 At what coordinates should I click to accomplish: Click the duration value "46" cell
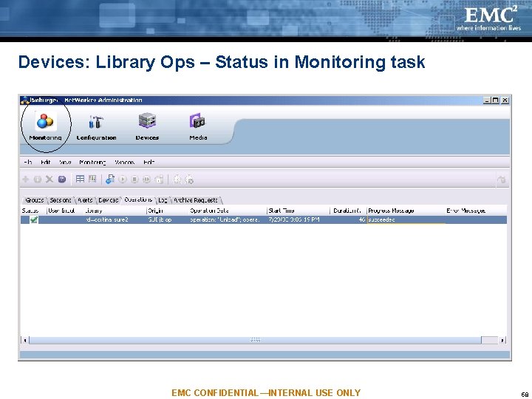(348, 220)
